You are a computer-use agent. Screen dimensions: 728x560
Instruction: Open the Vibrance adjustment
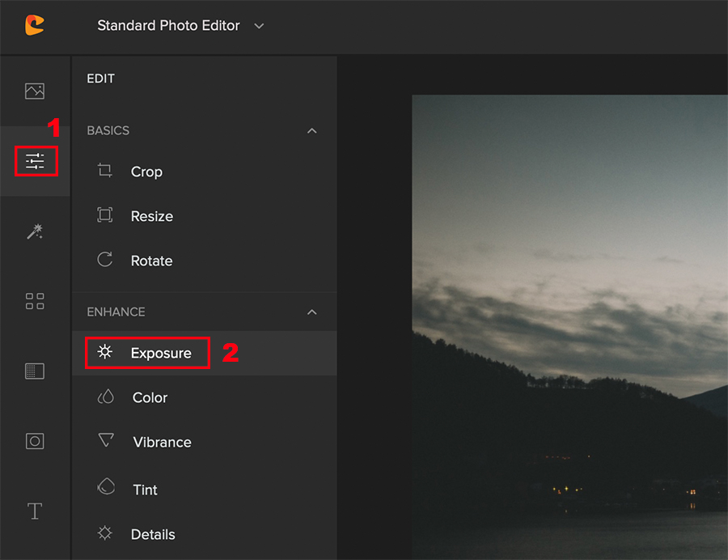[x=162, y=442]
